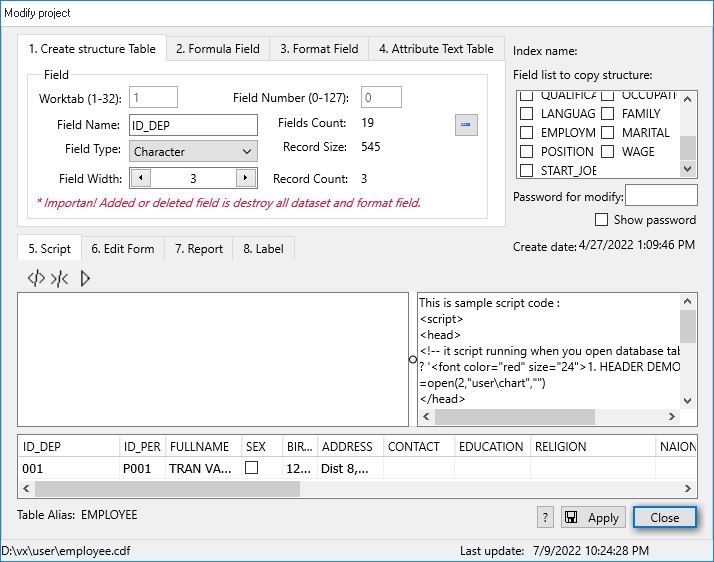714x562 pixels.
Task: Open the Field Type dropdown
Action: point(193,151)
